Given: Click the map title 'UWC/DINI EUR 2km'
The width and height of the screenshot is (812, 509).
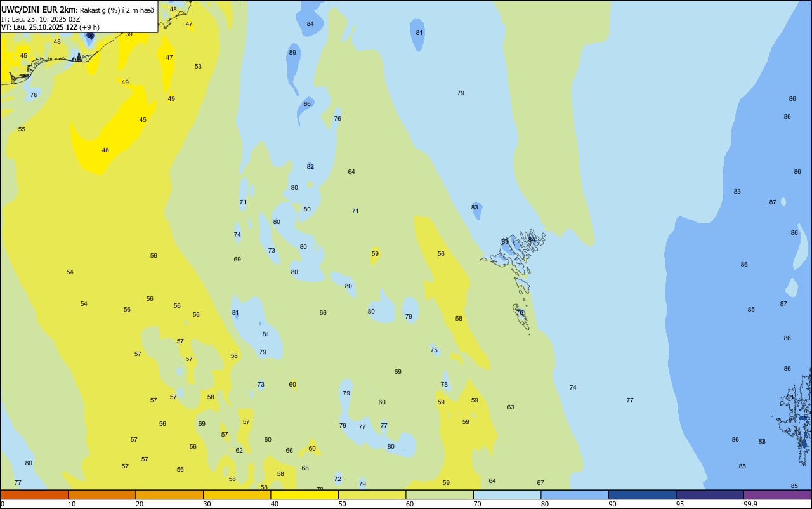Looking at the screenshot, I should (x=39, y=10).
